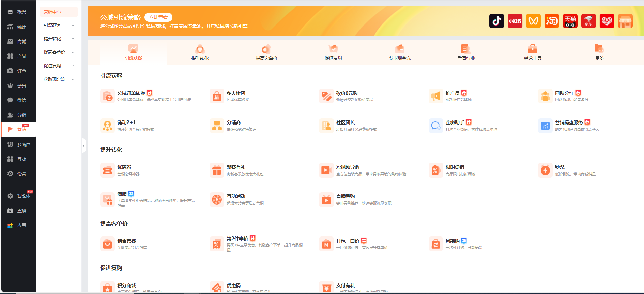Open the 京东 platform icon
The width and height of the screenshot is (644, 294).
coord(588,21)
